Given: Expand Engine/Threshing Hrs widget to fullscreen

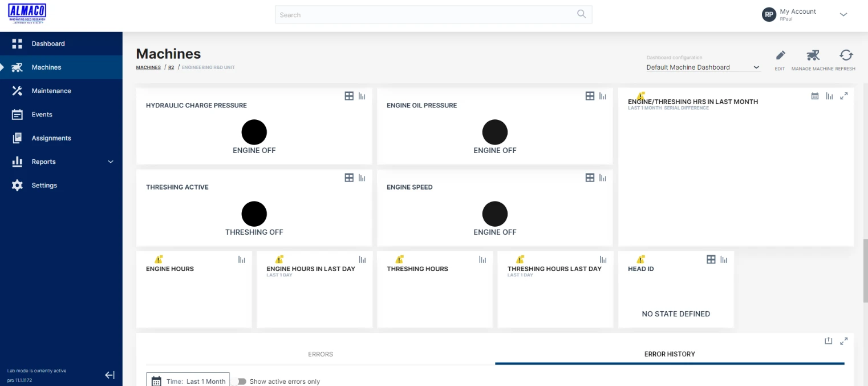Looking at the screenshot, I should pos(844,96).
